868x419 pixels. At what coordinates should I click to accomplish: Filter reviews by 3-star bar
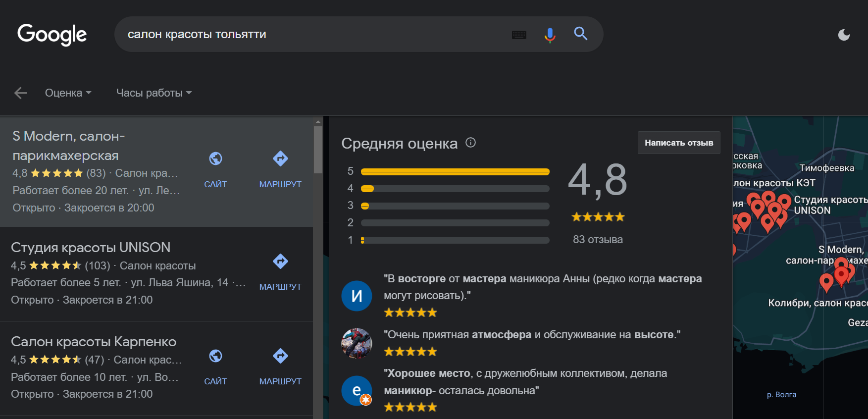(x=455, y=206)
